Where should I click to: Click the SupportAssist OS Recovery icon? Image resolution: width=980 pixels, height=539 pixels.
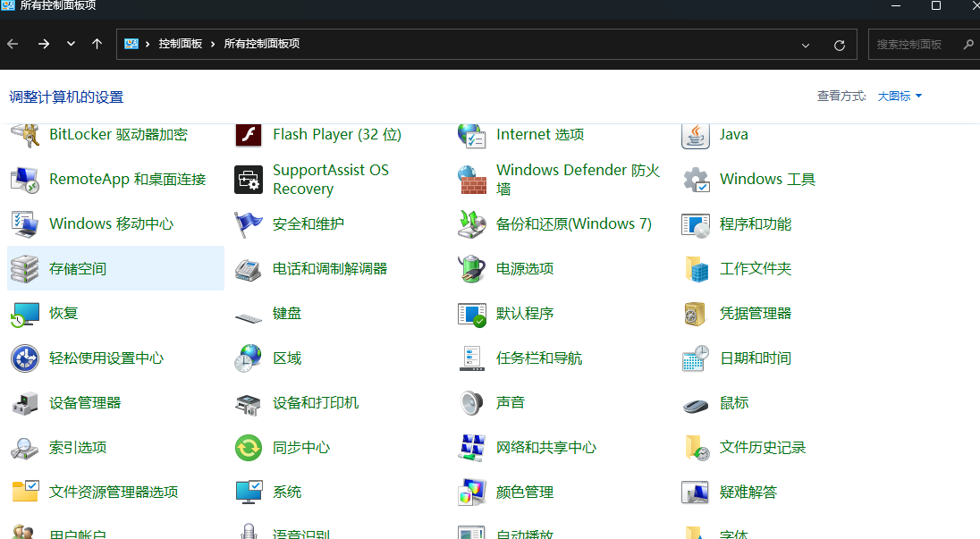tap(248, 180)
